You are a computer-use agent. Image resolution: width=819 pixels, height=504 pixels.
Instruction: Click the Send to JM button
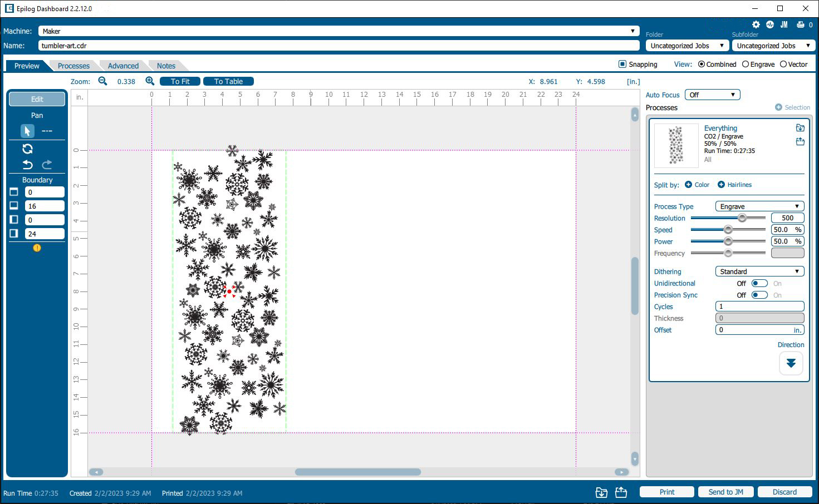tap(725, 492)
